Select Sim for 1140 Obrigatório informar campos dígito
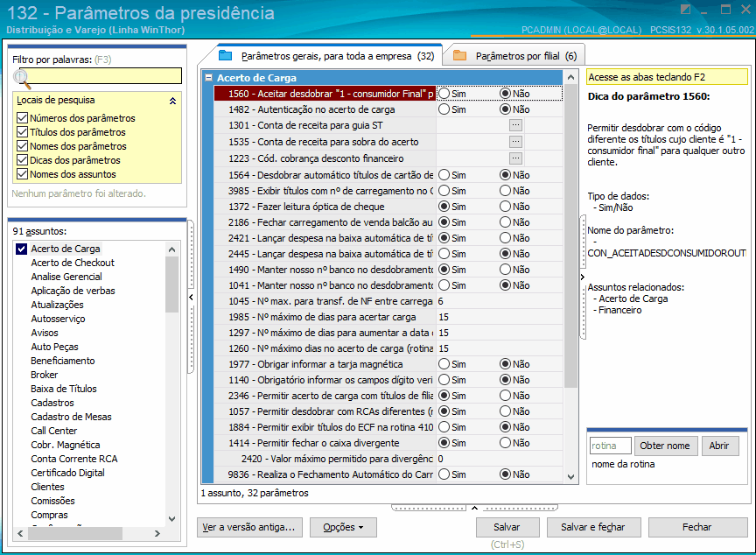Image resolution: width=756 pixels, height=555 pixels. [x=444, y=380]
